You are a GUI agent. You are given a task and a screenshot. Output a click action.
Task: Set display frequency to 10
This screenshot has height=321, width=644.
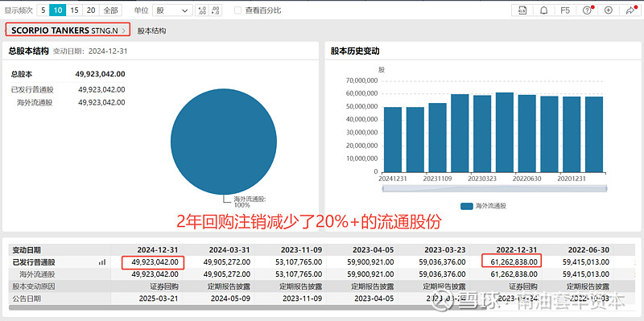coord(58,10)
